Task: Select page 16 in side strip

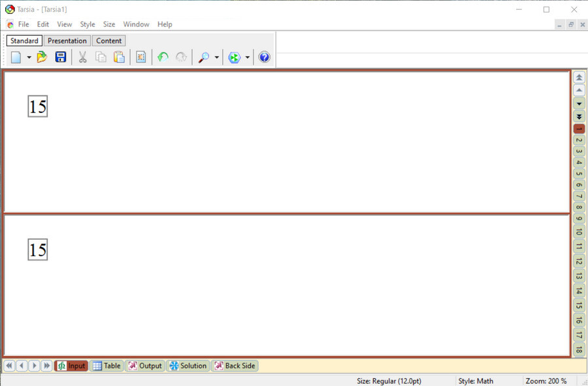Action: (579, 321)
